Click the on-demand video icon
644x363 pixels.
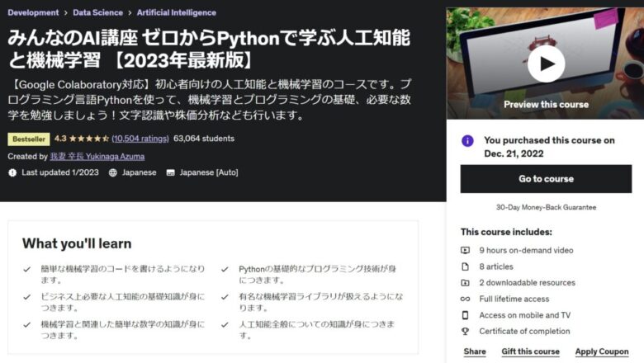(x=465, y=250)
